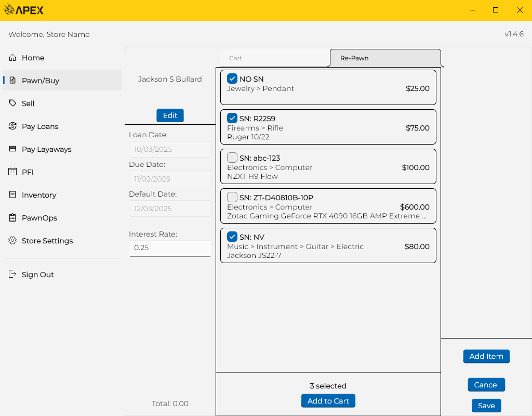Click the Home icon in sidebar
Image resolution: width=532 pixels, height=416 pixels.
pos(12,58)
